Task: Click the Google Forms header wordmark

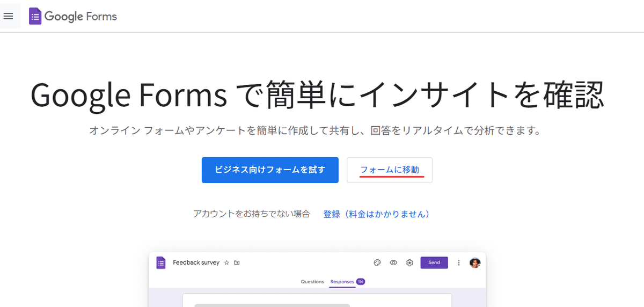Action: point(80,16)
